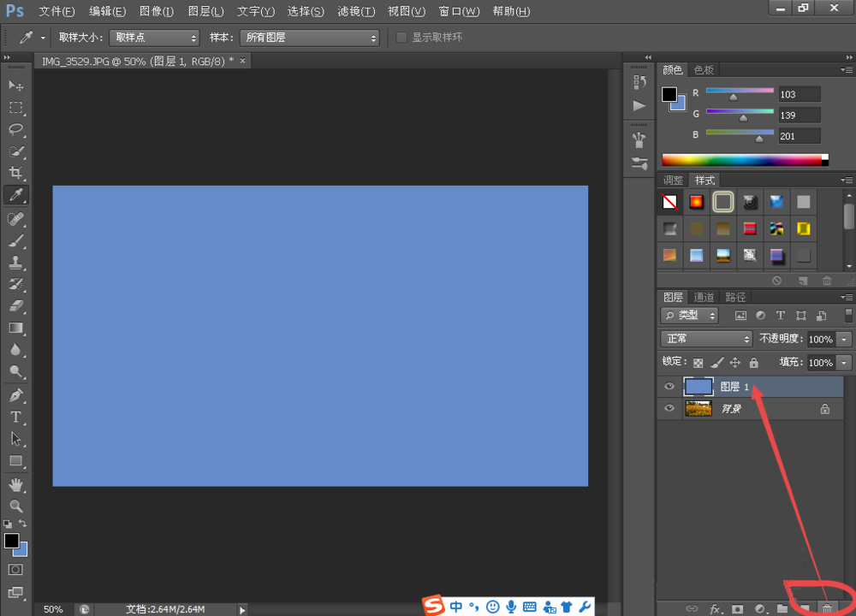Click the layer style fx icon
The width and height of the screenshot is (856, 616).
716,608
